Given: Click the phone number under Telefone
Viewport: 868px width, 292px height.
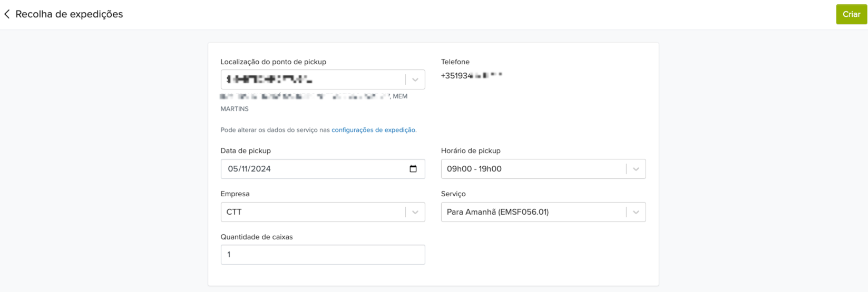Looking at the screenshot, I should pos(471,76).
